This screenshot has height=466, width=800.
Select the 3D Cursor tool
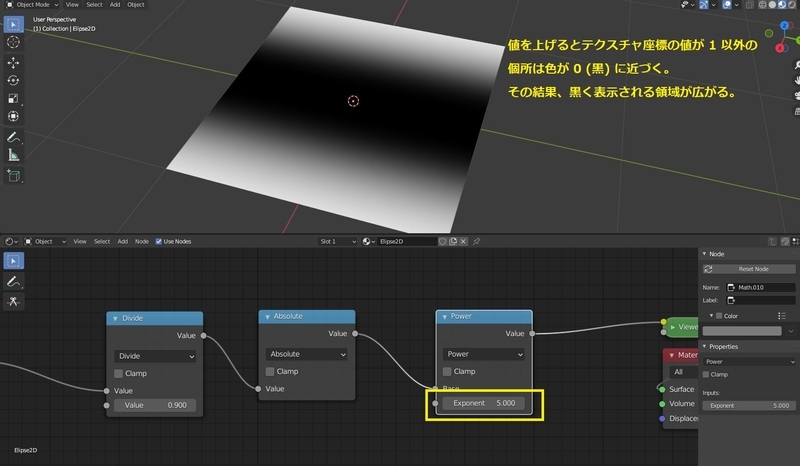[13, 42]
